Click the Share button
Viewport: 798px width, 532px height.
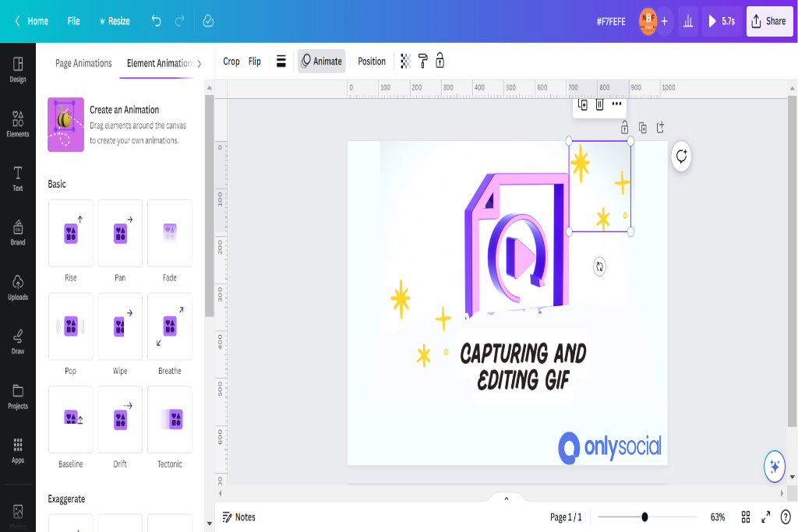tap(769, 21)
